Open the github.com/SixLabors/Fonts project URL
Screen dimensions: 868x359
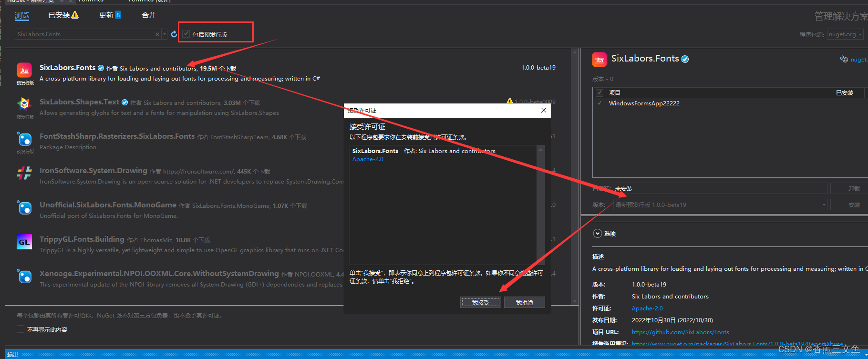(x=680, y=332)
